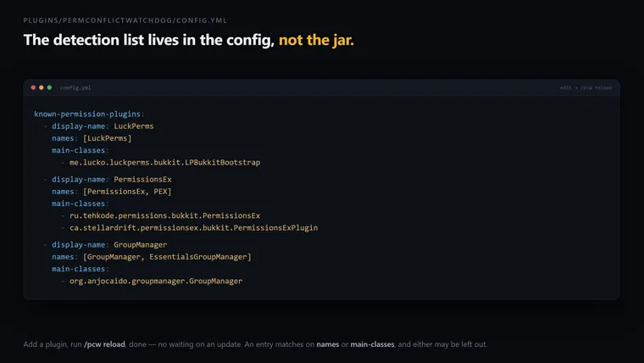Click bold '/pcw reload' in the footer
This screenshot has height=363, width=644.
pos(104,344)
